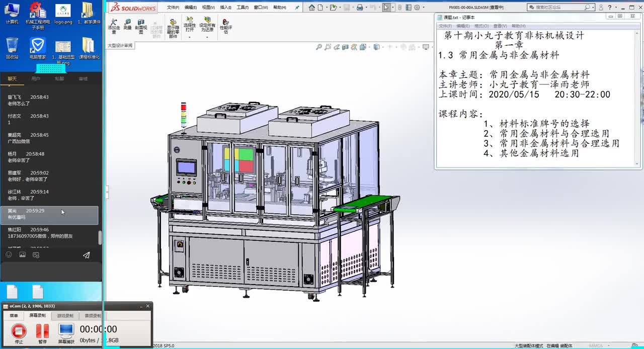Viewport: 644px width, 349px height.
Task: Stop the oCam recording
Action: [19, 332]
